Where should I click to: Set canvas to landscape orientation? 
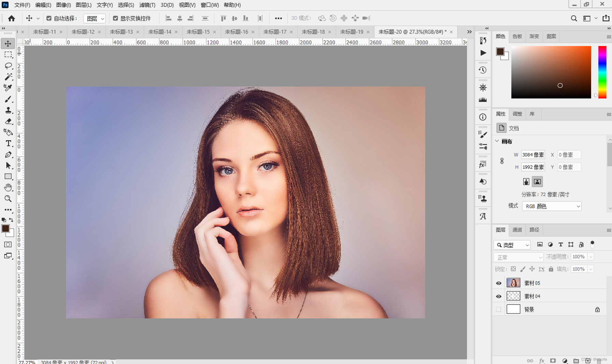(537, 182)
